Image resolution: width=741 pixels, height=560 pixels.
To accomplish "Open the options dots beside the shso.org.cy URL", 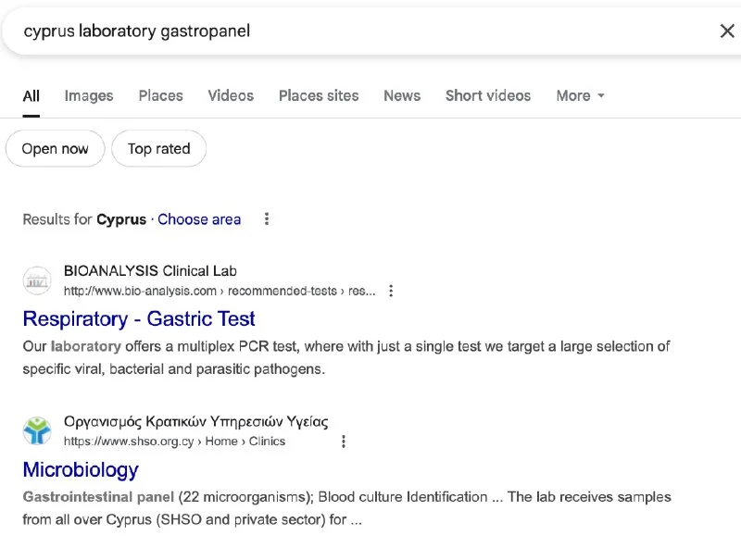I will click(344, 442).
